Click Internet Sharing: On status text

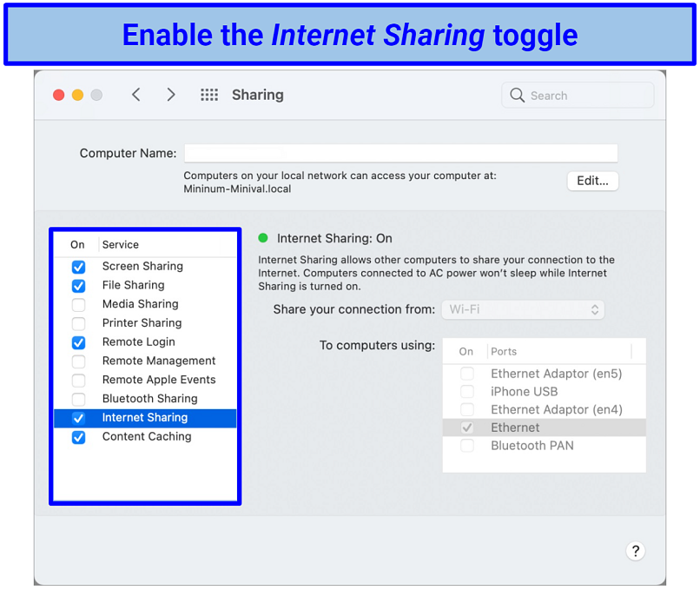click(334, 238)
